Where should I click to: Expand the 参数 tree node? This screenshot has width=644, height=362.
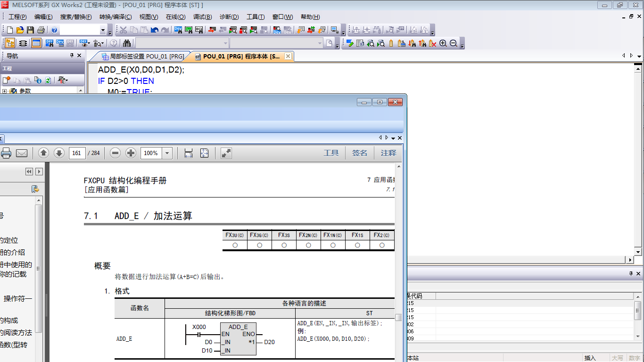[5, 91]
